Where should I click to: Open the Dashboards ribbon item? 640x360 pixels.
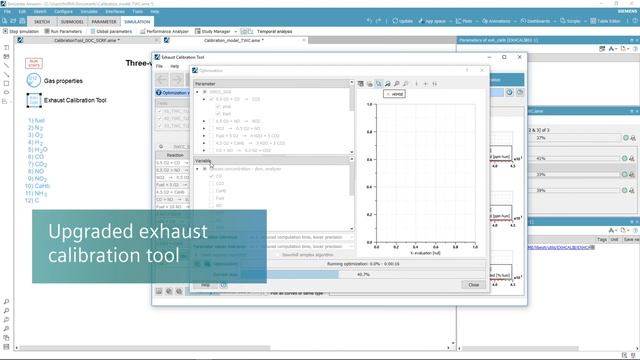(535, 21)
